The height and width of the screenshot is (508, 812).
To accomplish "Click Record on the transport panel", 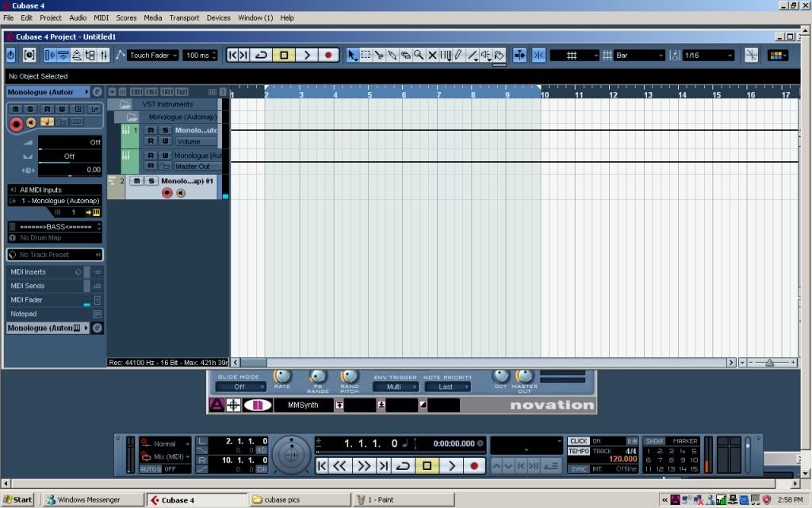I will pyautogui.click(x=474, y=465).
